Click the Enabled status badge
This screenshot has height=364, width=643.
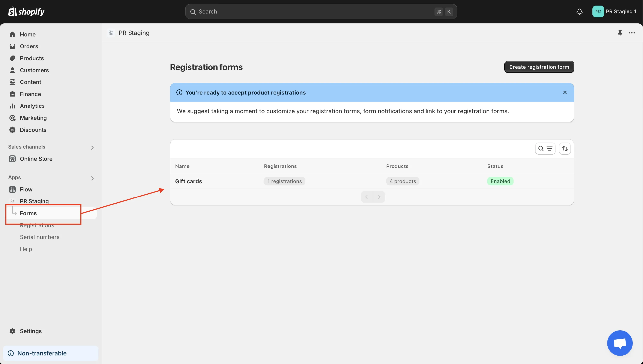[x=500, y=181]
